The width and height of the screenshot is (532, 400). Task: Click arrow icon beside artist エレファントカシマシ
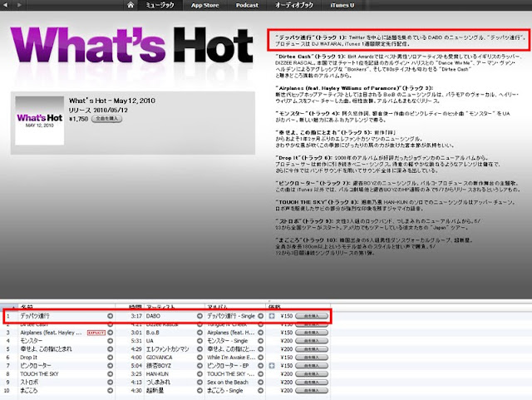tap(199, 349)
